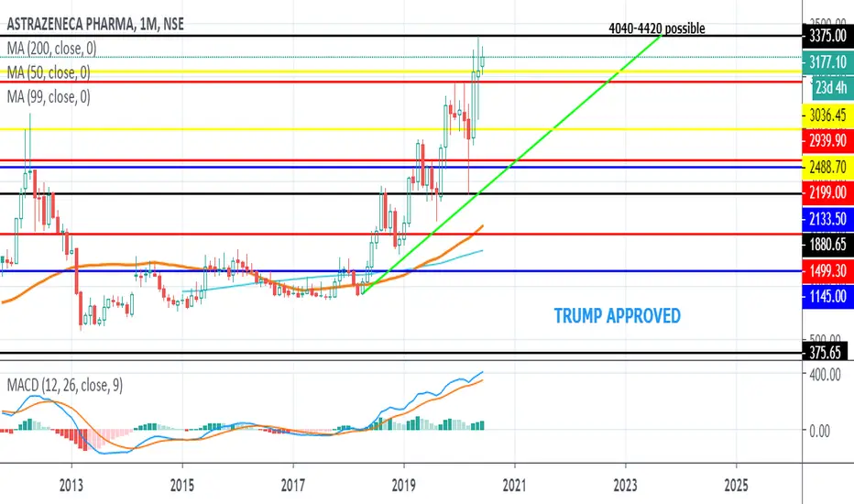Click the 2017 label on time axis
Image resolution: width=854 pixels, height=504 pixels.
coord(293,485)
